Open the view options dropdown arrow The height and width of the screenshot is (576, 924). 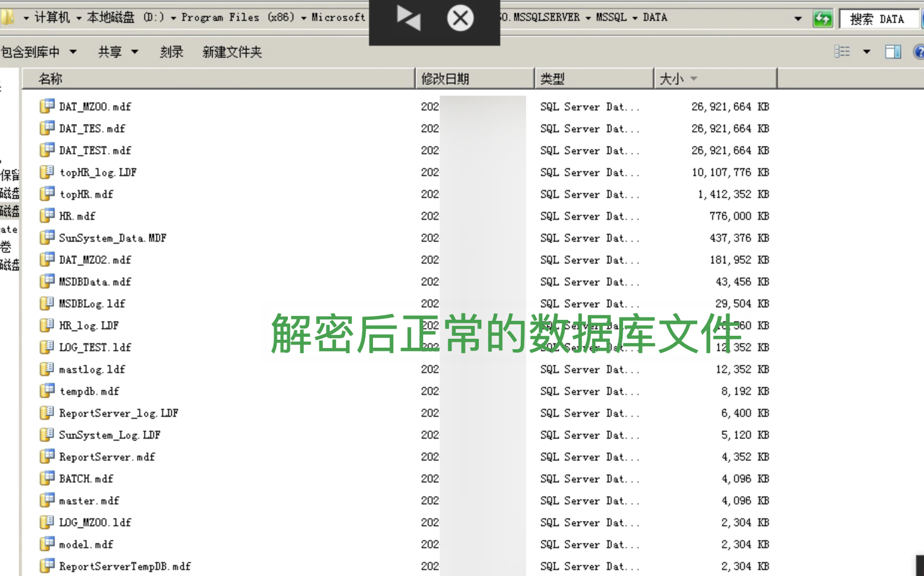tap(866, 52)
